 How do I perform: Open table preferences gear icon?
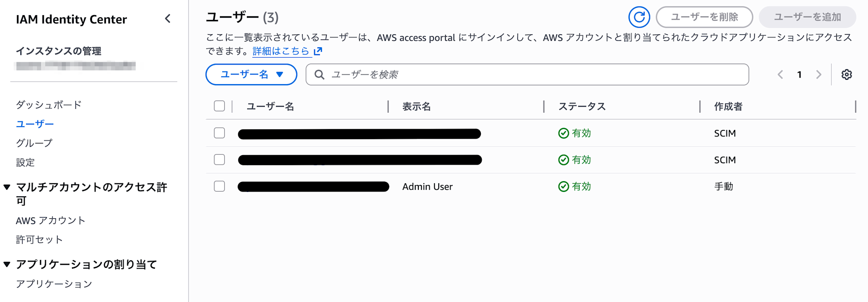846,75
